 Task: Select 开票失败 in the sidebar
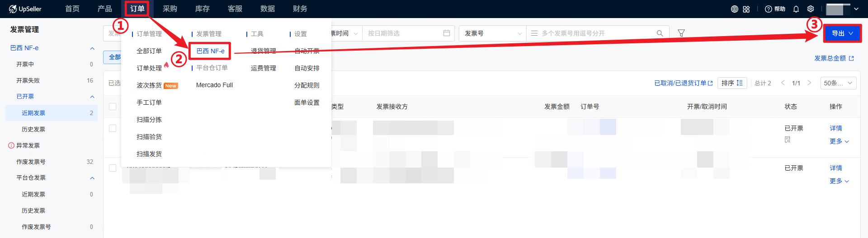(28, 80)
